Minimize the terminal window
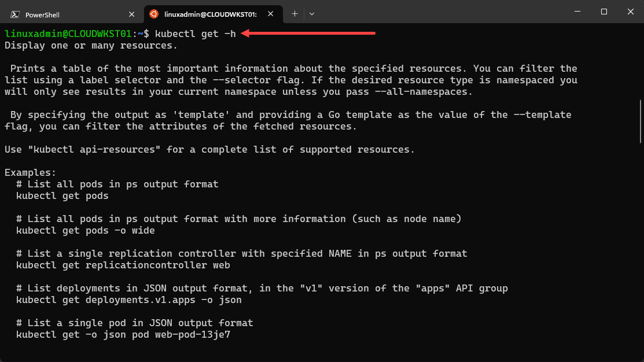This screenshot has width=644, height=362. tap(576, 12)
